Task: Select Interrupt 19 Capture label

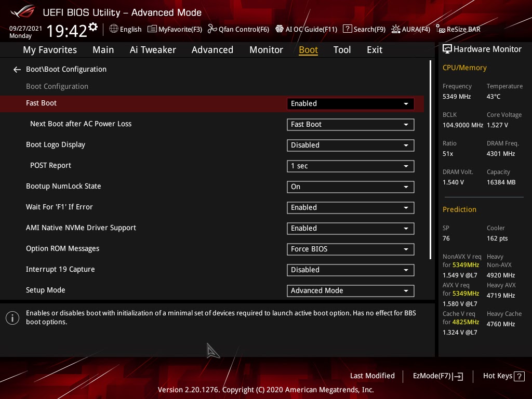Action: [x=60, y=270]
